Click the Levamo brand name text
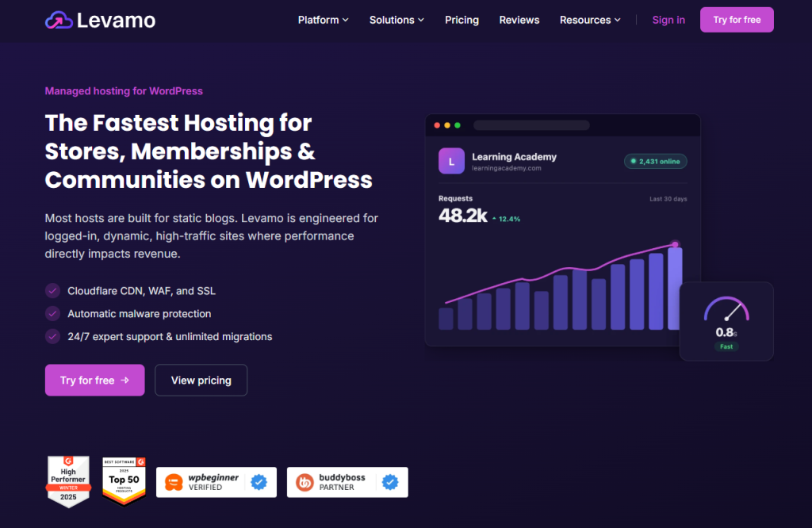 click(x=116, y=21)
